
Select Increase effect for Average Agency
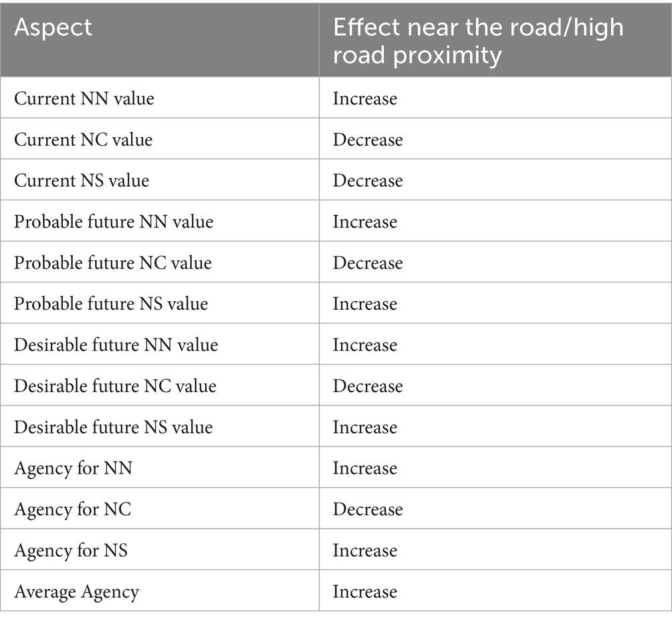365,592
